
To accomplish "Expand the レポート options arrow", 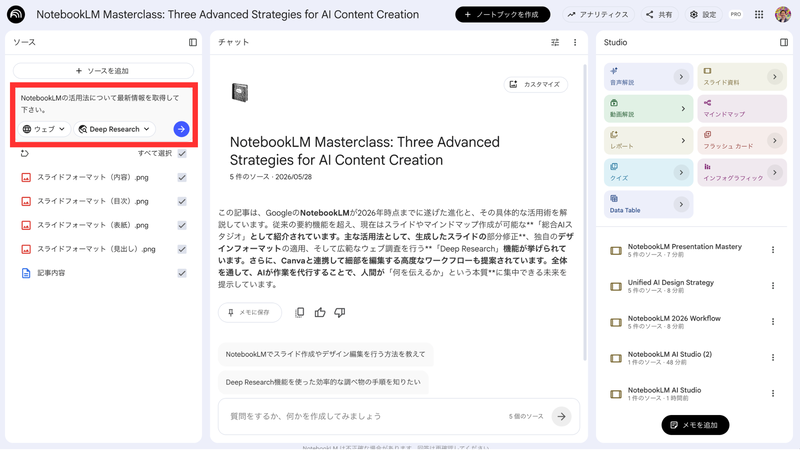I will [683, 141].
